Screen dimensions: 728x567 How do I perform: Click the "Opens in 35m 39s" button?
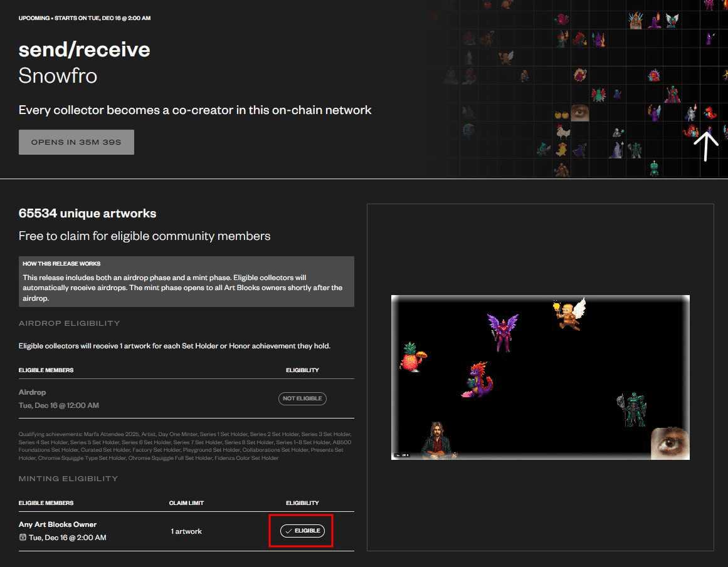[x=76, y=142]
